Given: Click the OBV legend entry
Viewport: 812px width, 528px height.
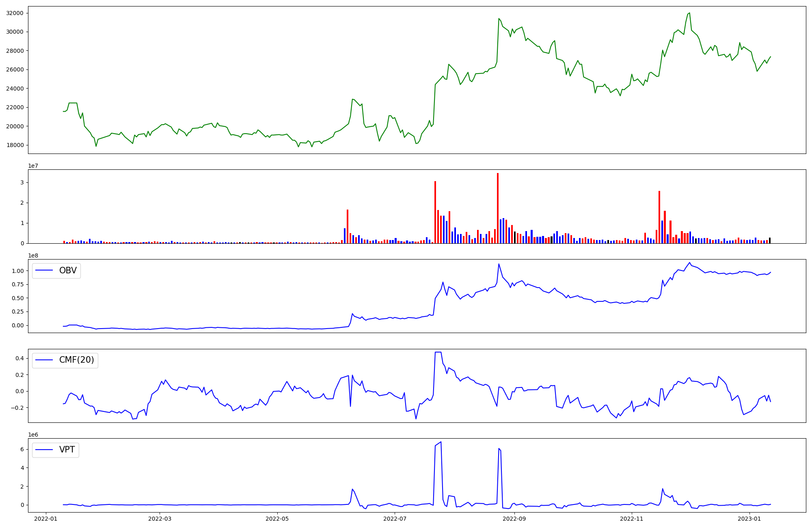Looking at the screenshot, I should pyautogui.click(x=67, y=270).
